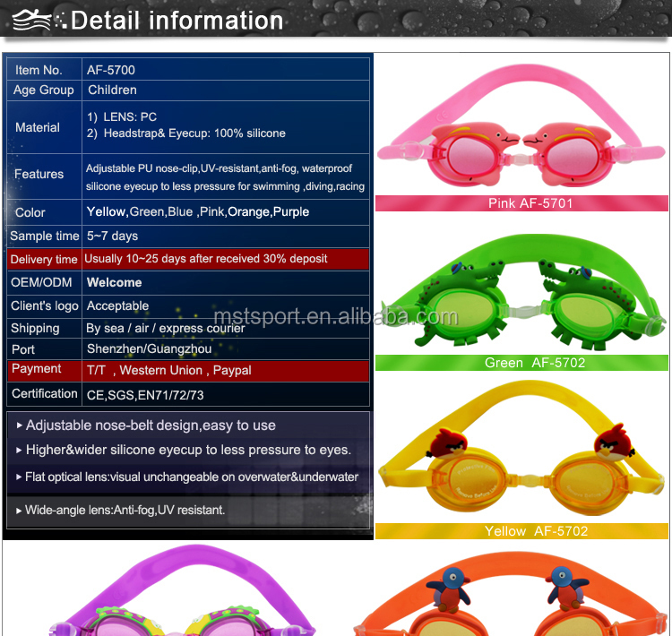
Task: Click the Age Group label cell
Action: (44, 90)
